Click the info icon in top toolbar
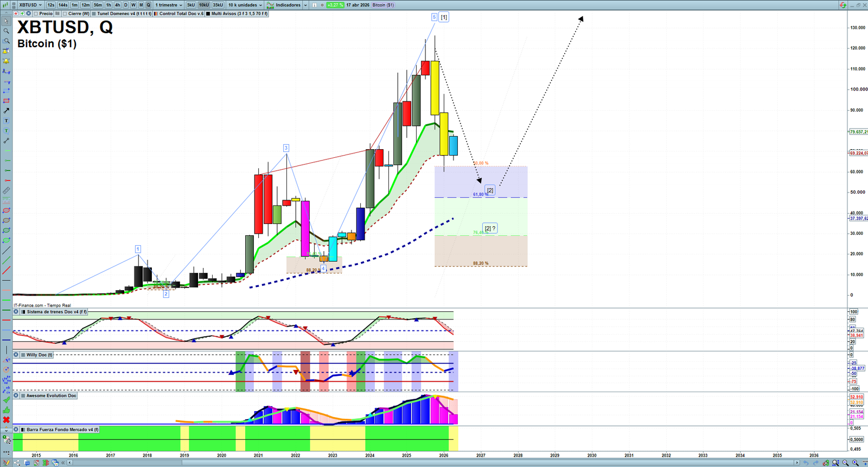This screenshot has height=467, width=868. (x=314, y=5)
